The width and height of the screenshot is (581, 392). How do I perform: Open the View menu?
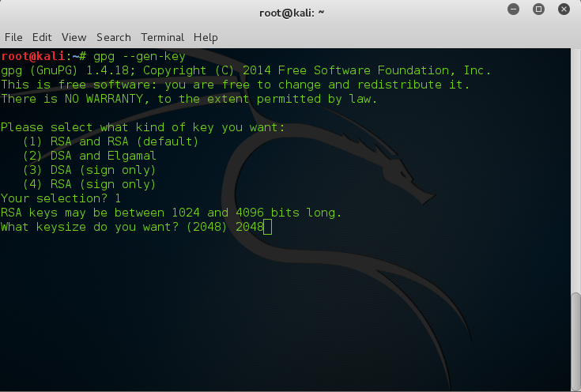pyautogui.click(x=74, y=37)
